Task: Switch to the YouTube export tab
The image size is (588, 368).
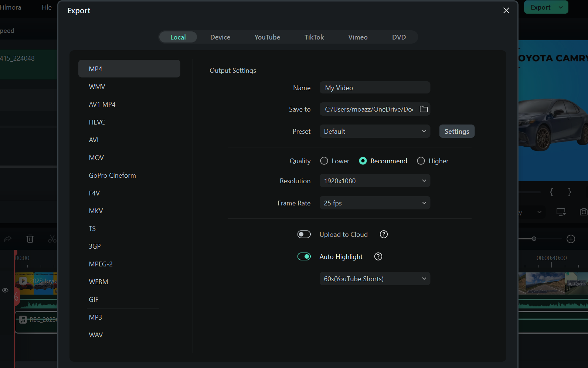Action: pyautogui.click(x=267, y=37)
